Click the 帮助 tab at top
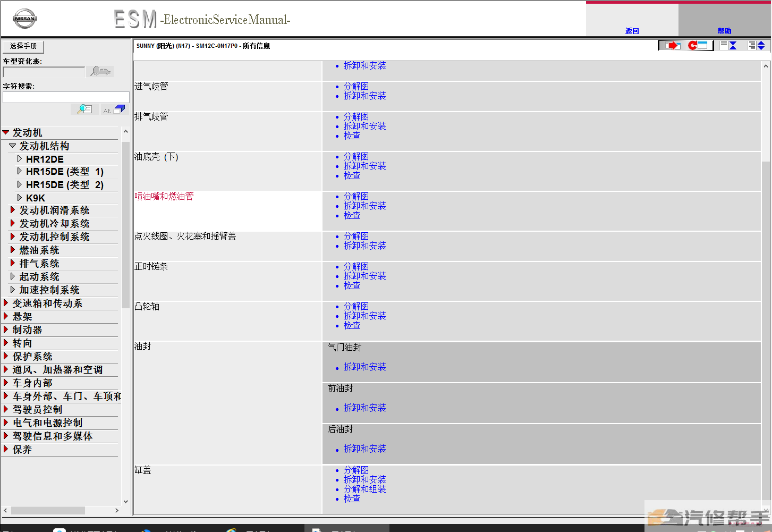 [724, 31]
